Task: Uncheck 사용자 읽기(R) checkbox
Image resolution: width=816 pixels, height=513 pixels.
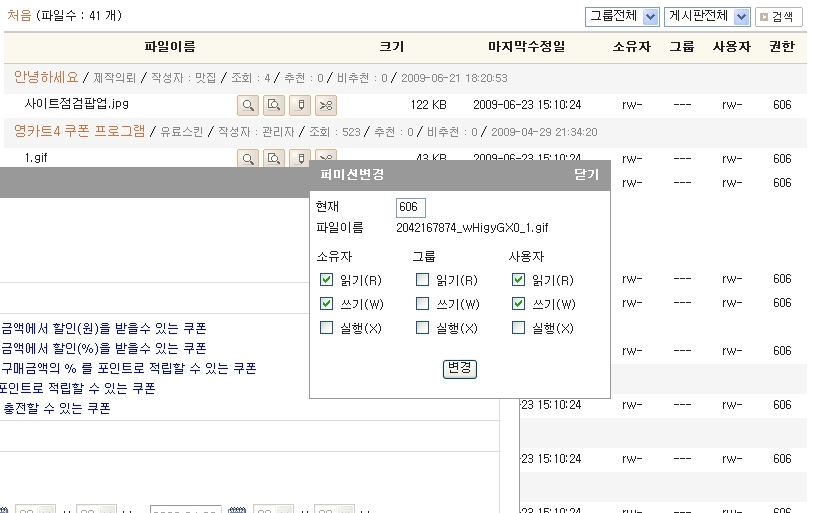Action: click(518, 280)
